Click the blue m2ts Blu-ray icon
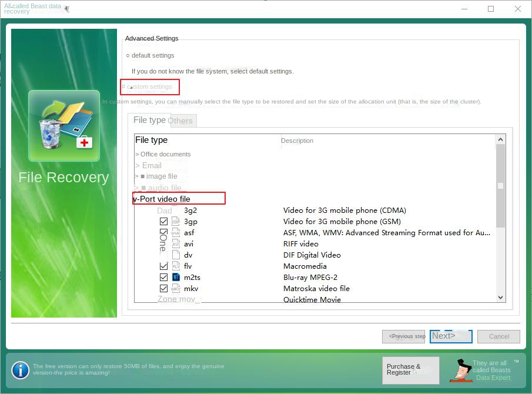The image size is (532, 394). [x=176, y=277]
